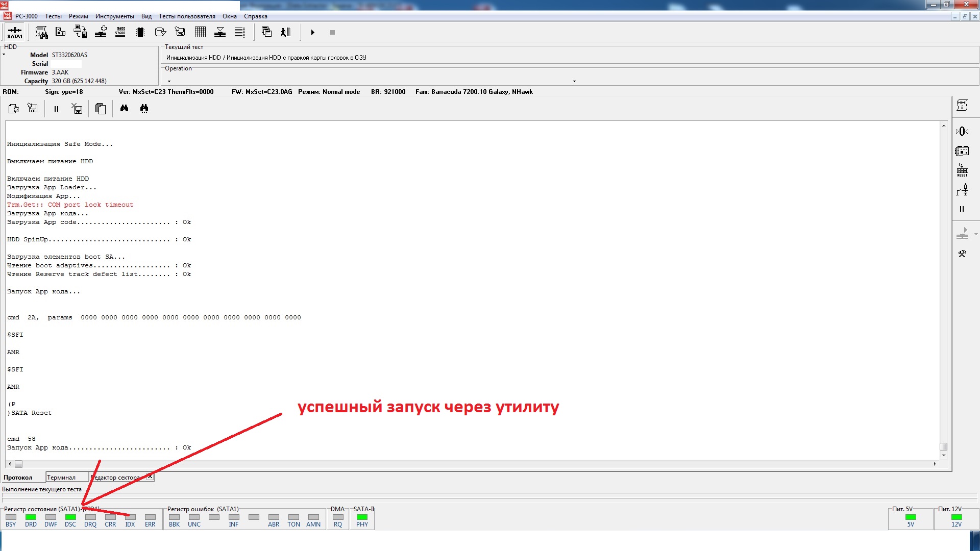Expand the HDD panel arrow
Image resolution: width=980 pixels, height=551 pixels.
pyautogui.click(x=4, y=55)
